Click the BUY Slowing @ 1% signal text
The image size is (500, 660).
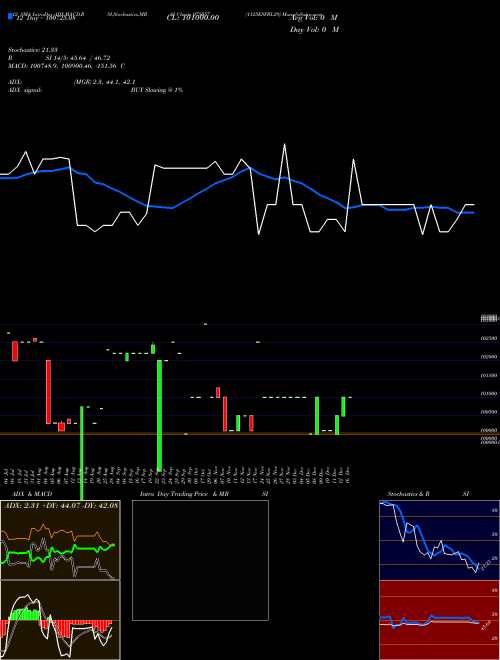157,90
